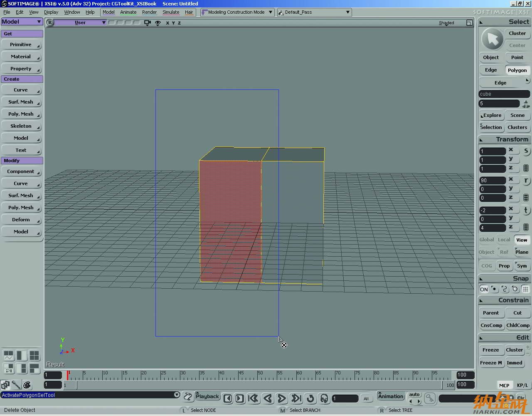Open the Render menu
The image size is (532, 416).
149,12
